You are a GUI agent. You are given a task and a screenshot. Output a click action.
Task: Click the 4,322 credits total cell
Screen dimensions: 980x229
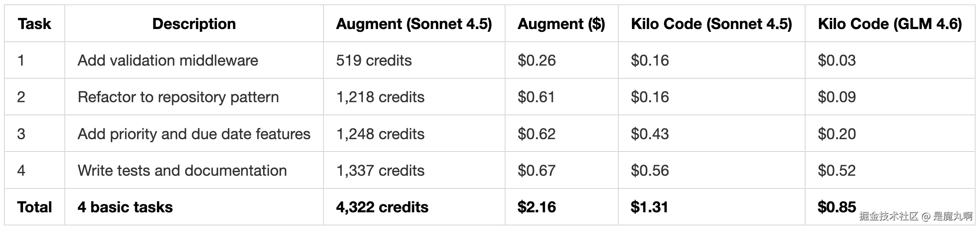tap(414, 207)
